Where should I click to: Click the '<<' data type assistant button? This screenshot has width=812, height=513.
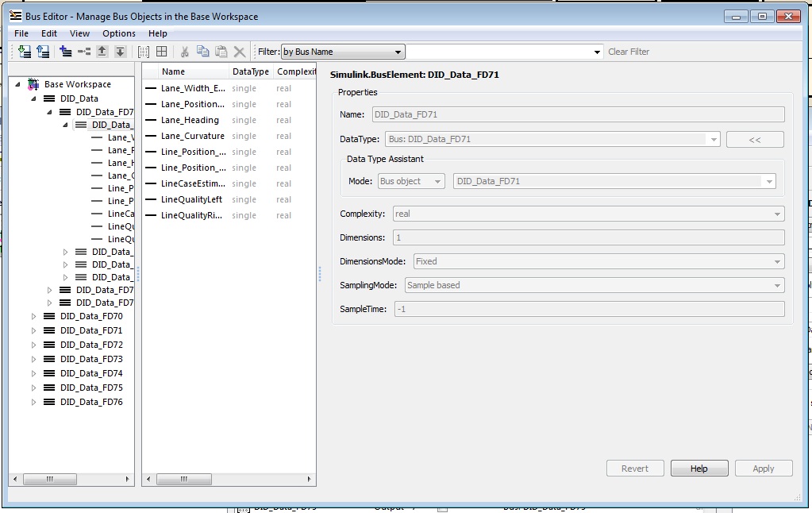click(754, 140)
